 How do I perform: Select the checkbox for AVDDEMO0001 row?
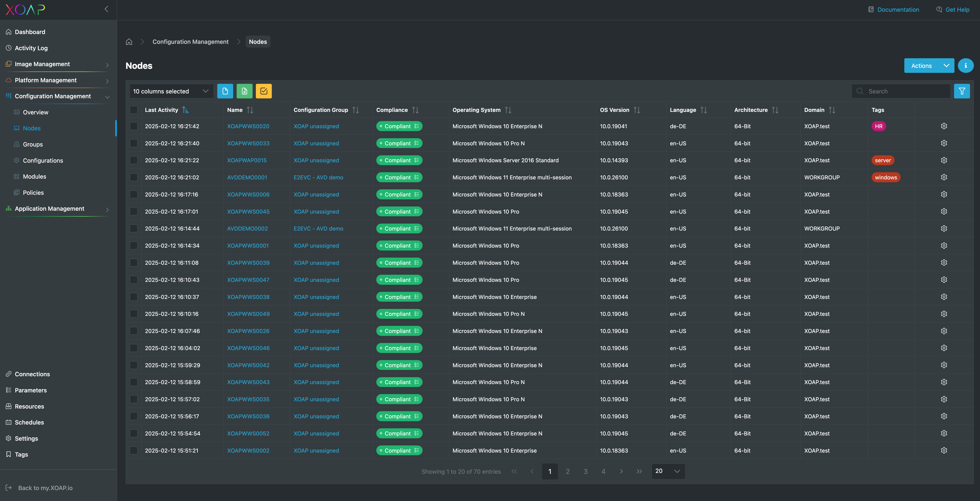(x=133, y=177)
